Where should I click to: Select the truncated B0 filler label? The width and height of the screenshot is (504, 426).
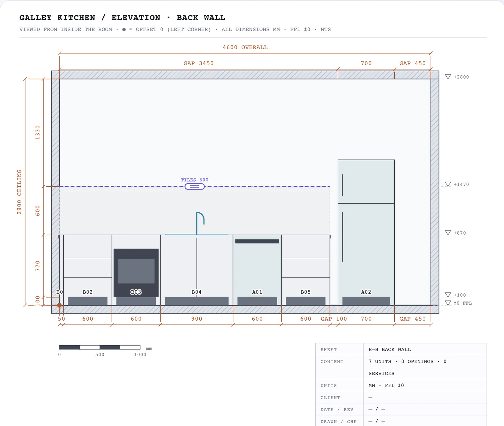[60, 292]
